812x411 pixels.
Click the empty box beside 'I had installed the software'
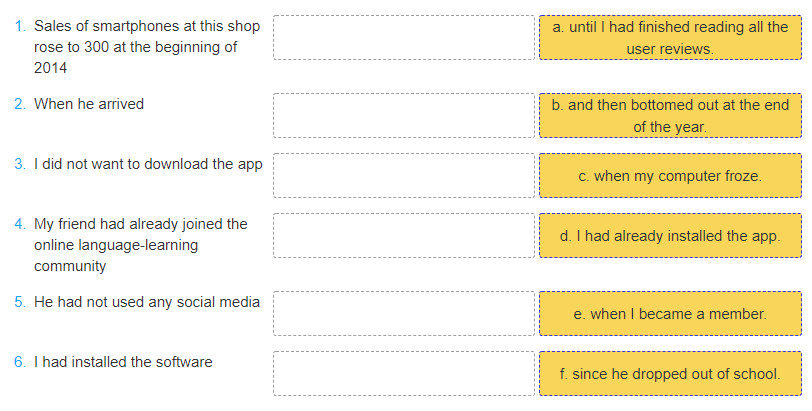(404, 374)
